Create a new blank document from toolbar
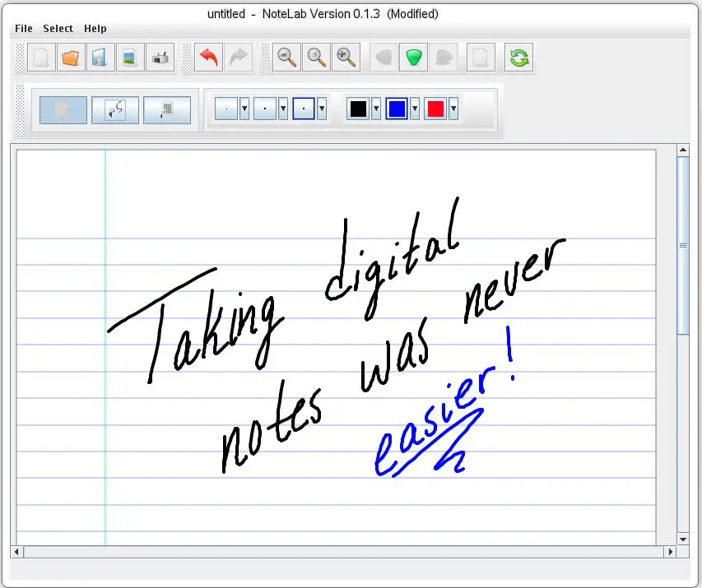 [41, 58]
